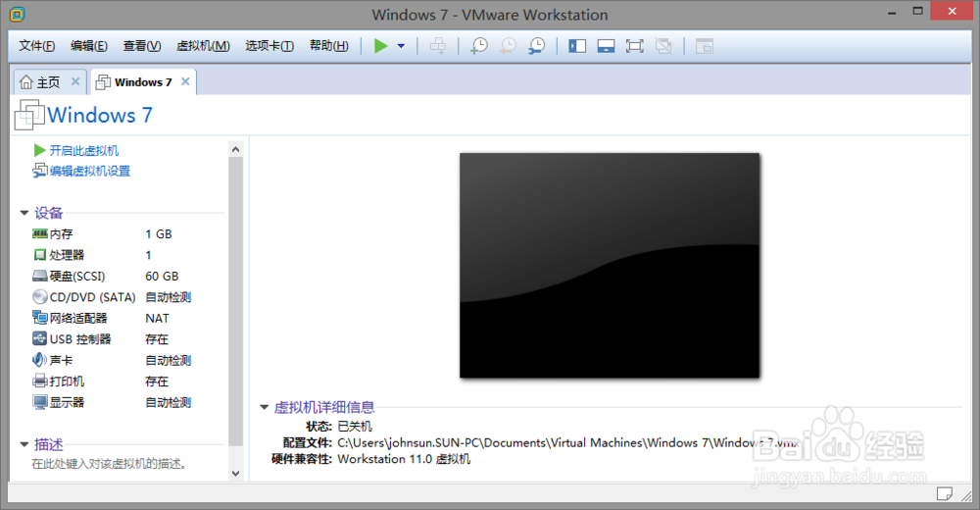Click the processor count value 1

148,255
